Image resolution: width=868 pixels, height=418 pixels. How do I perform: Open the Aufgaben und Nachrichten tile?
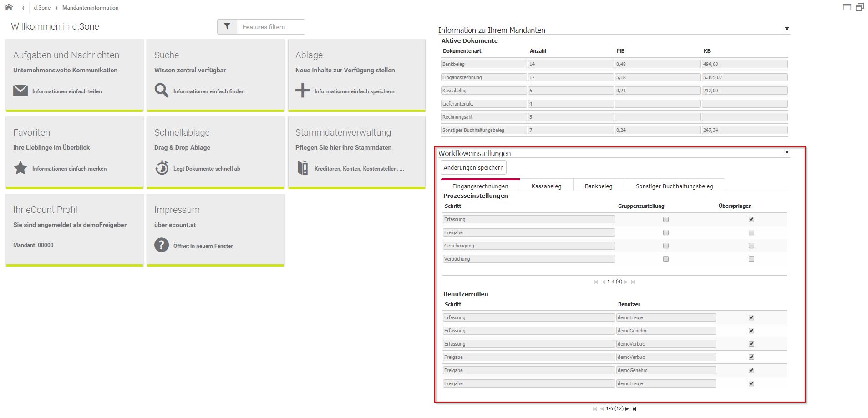75,75
